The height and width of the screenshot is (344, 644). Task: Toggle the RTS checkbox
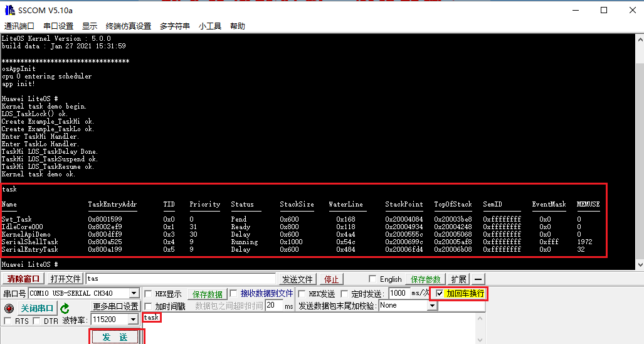coord(8,321)
